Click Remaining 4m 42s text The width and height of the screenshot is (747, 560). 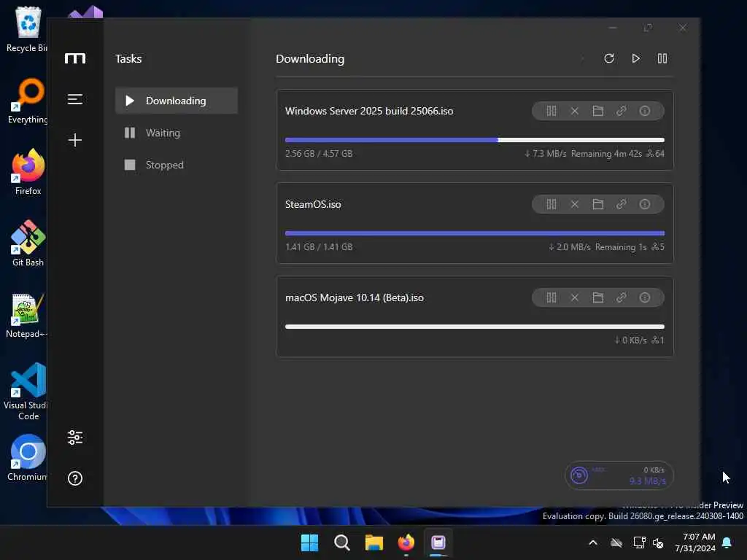[x=606, y=153]
